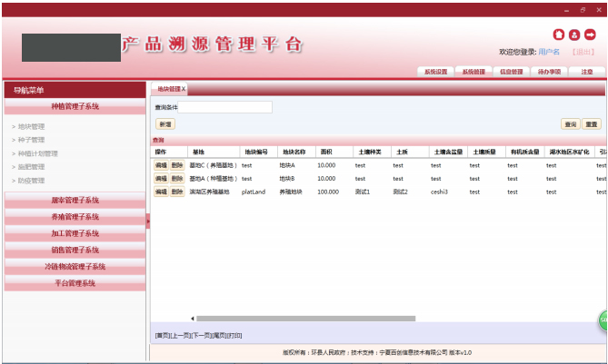Viewport: 608px width, 364px height.
Task: Close the 地块管理 tab with X
Action: click(x=183, y=89)
